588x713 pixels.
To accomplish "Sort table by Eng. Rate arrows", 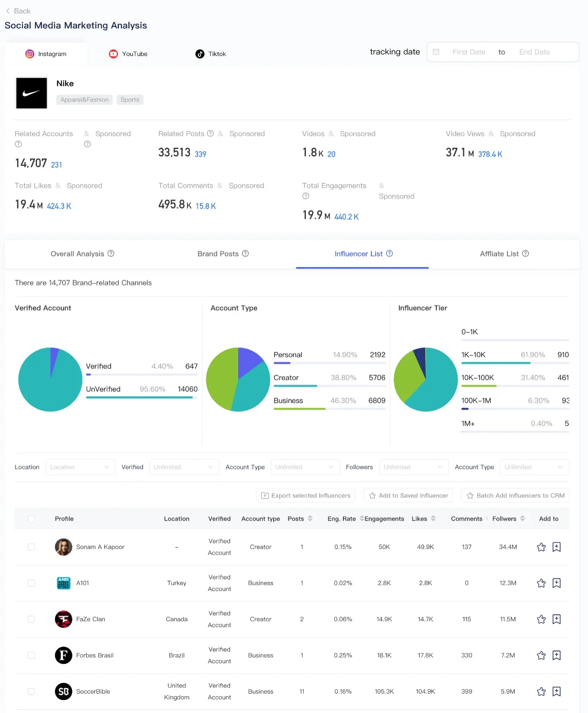I will pyautogui.click(x=361, y=519).
